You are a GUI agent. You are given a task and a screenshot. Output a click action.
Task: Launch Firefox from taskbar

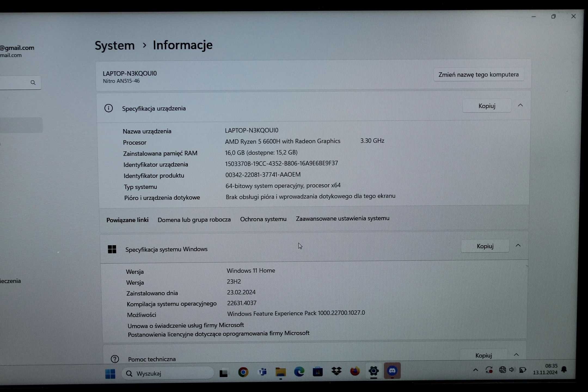(355, 371)
